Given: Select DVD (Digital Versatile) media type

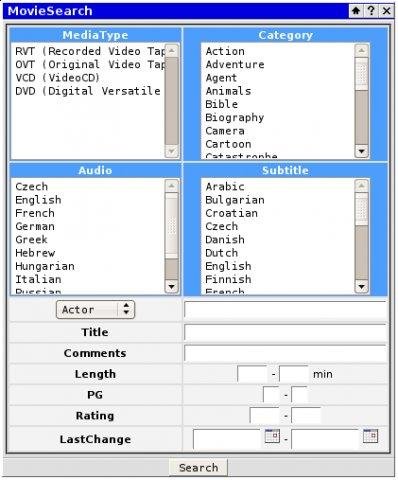Looking at the screenshot, I should (88, 91).
